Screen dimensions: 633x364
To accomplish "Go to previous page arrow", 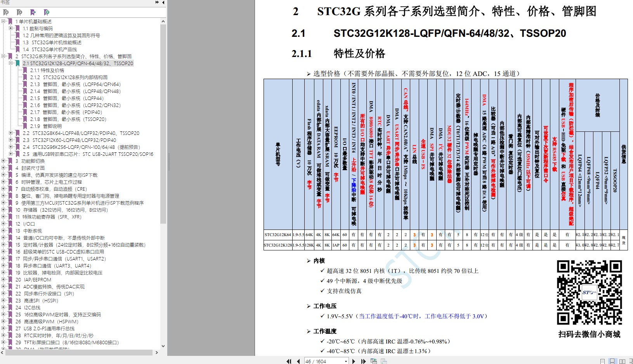I will pos(298,361).
